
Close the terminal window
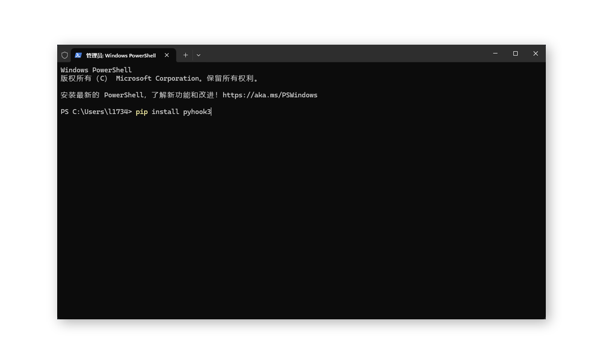536,54
